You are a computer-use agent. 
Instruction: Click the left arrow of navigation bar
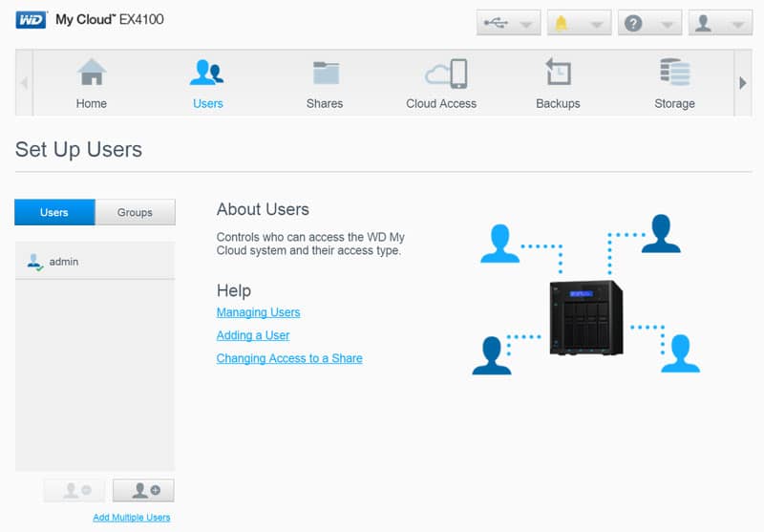click(x=24, y=83)
